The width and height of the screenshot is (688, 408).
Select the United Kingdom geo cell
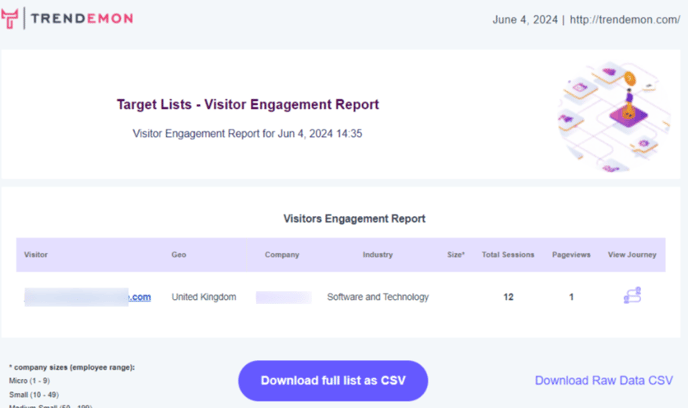[204, 297]
